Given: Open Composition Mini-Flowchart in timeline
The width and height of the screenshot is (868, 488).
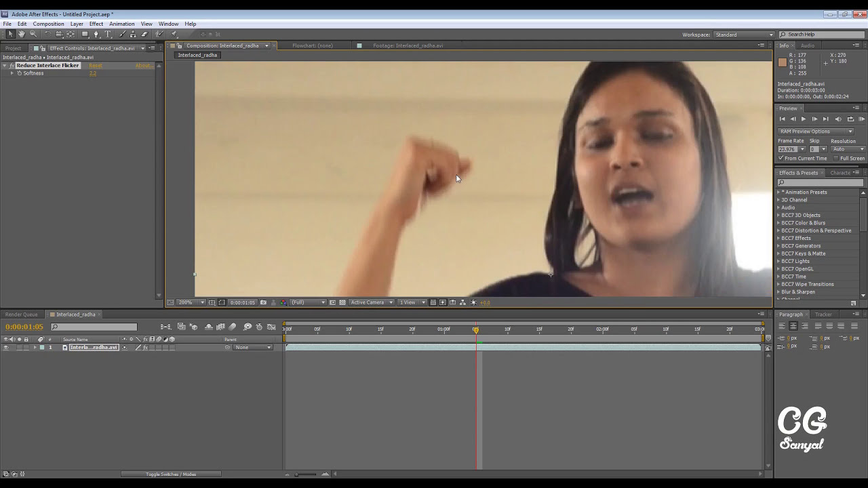Looking at the screenshot, I should pos(165,327).
